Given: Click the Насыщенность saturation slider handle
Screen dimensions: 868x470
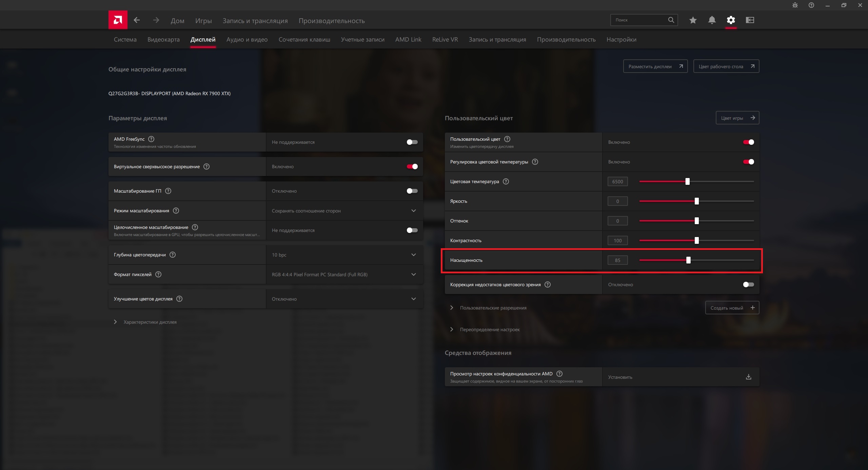Looking at the screenshot, I should pyautogui.click(x=688, y=260).
